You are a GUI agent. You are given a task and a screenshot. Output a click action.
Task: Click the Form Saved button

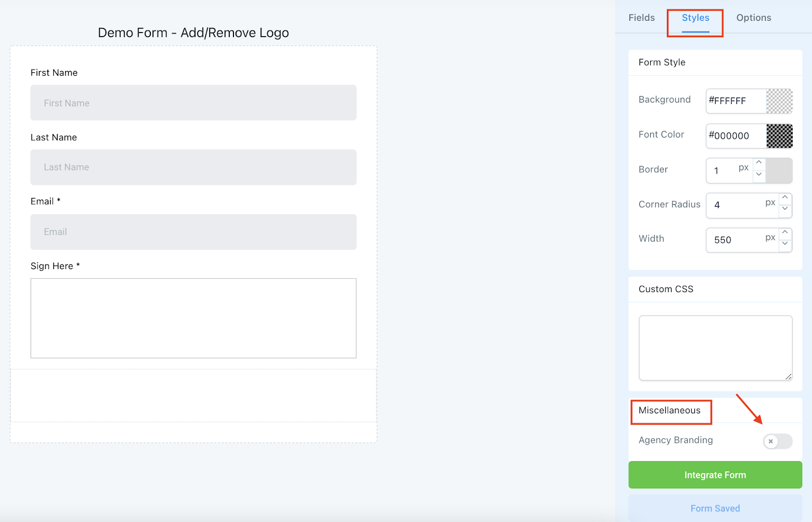point(715,508)
